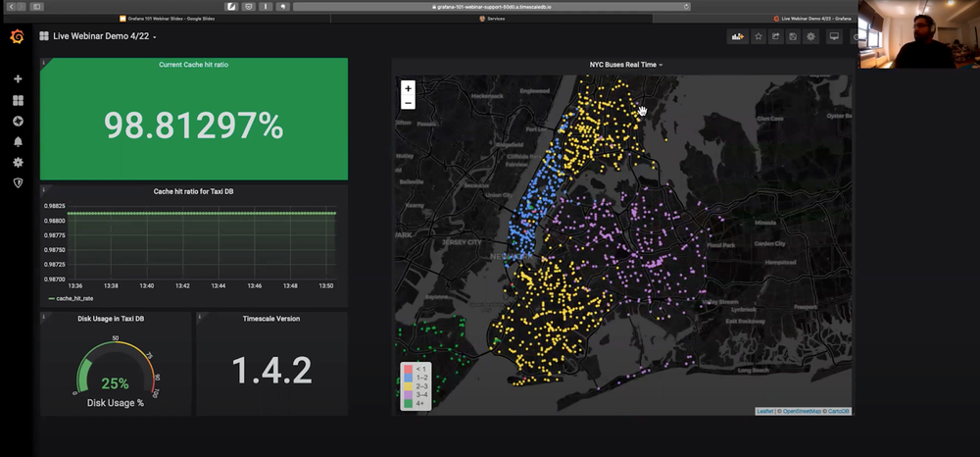980x457 pixels.
Task: Open the Cache hit ratio for Taxi DB panel menu
Action: coord(193,191)
